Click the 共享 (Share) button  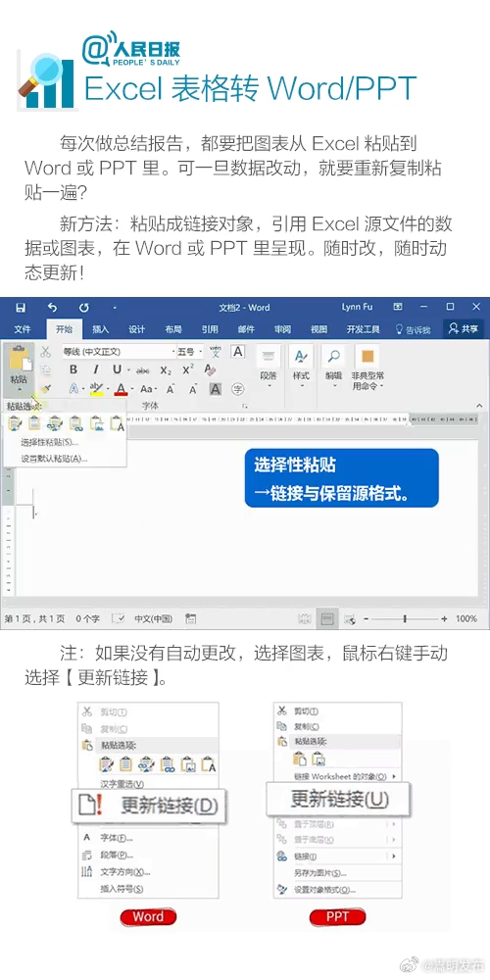(x=464, y=328)
